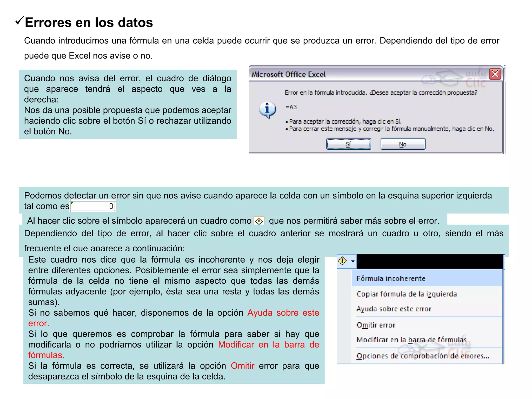Choose Modificar en la barra de fórmulas
The height and width of the screenshot is (399, 532).
[427, 340]
